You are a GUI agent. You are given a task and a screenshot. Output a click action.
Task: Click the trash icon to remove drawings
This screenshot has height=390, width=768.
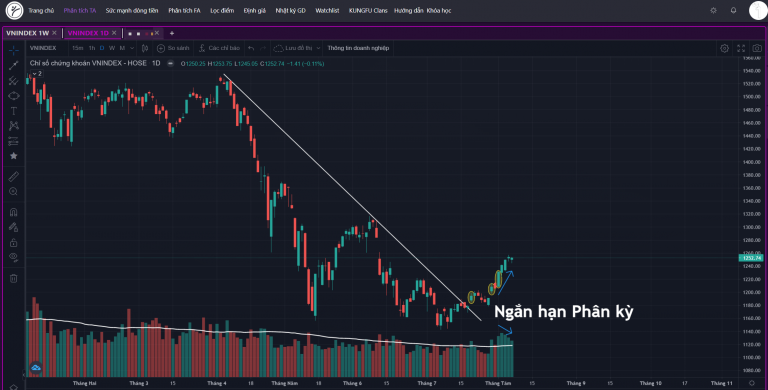[13, 278]
